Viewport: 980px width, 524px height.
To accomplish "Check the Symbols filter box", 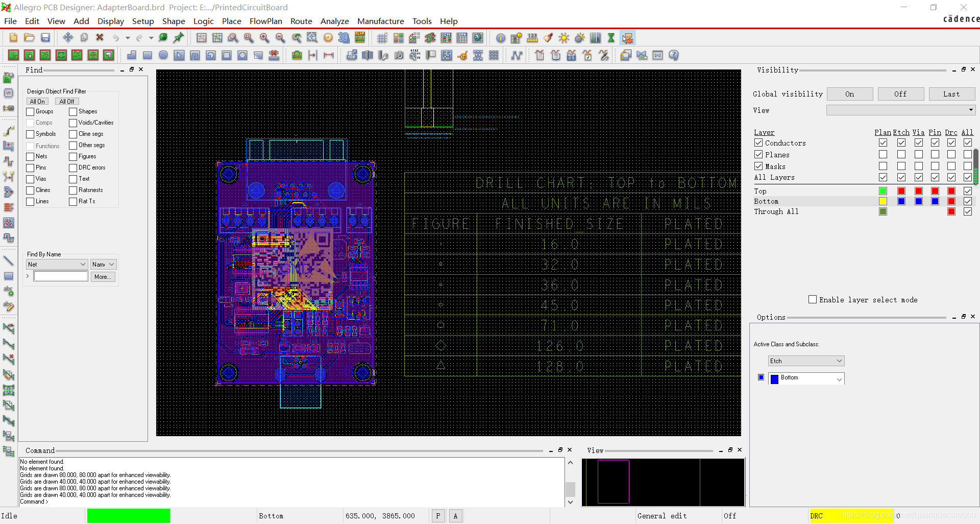I will tap(30, 134).
